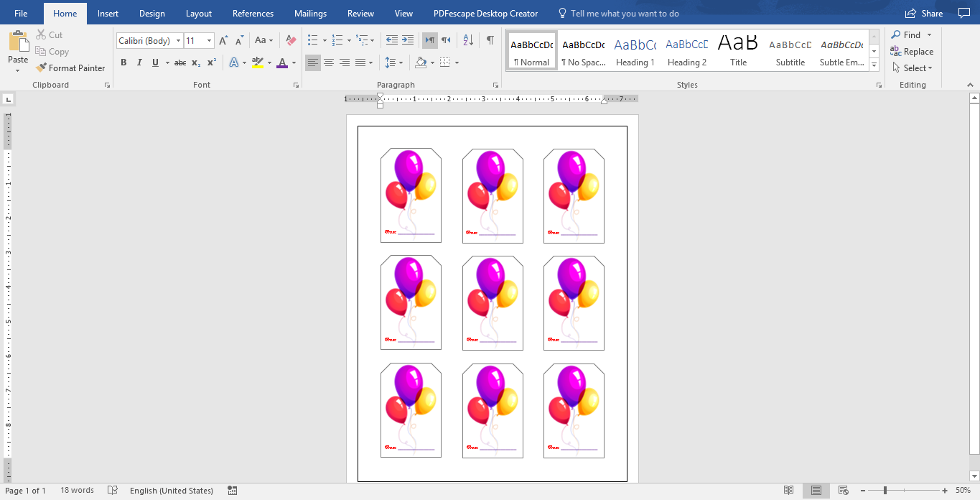Click the Subscript icon
Image resolution: width=980 pixels, height=500 pixels.
(x=195, y=62)
